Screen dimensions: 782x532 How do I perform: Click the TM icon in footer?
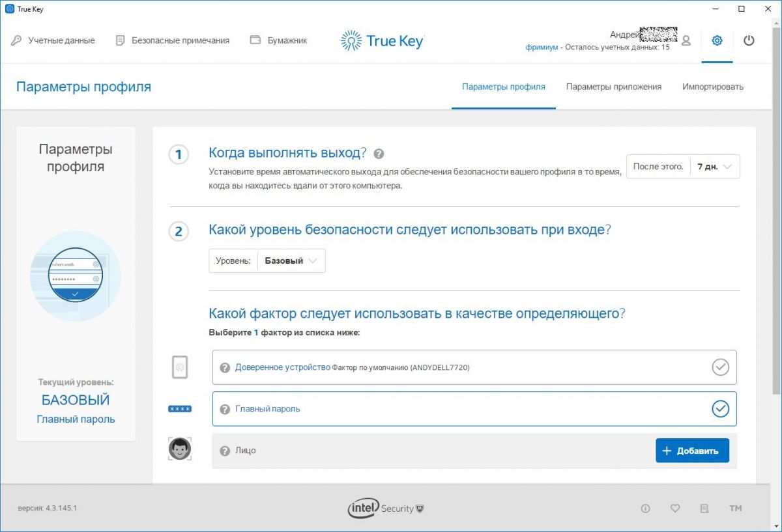tap(735, 509)
